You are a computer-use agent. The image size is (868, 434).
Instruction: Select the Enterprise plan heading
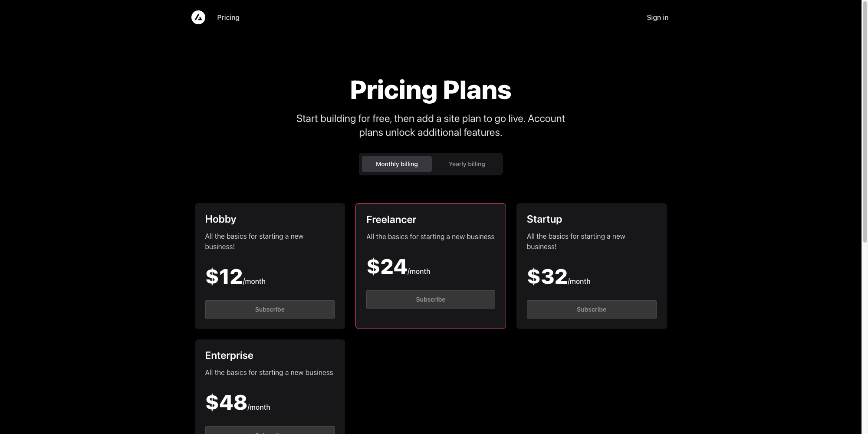pyautogui.click(x=229, y=355)
